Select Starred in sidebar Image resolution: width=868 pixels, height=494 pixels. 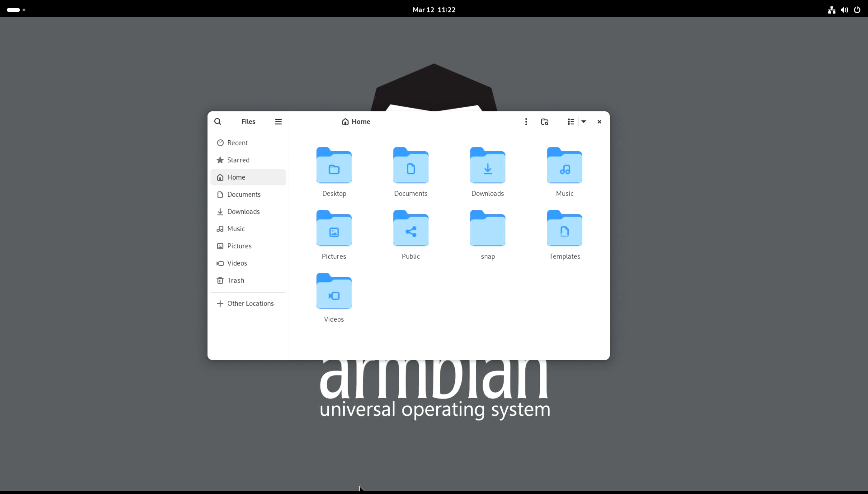[238, 160]
